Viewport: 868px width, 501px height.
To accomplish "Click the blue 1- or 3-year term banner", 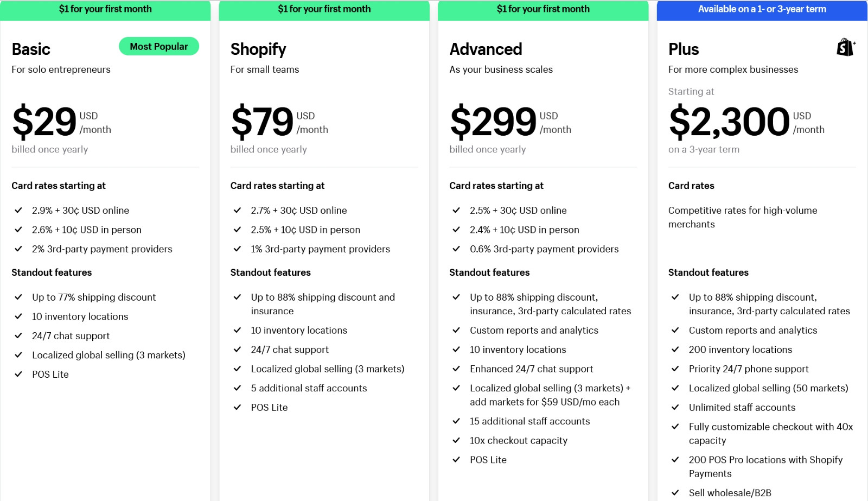I will point(762,10).
